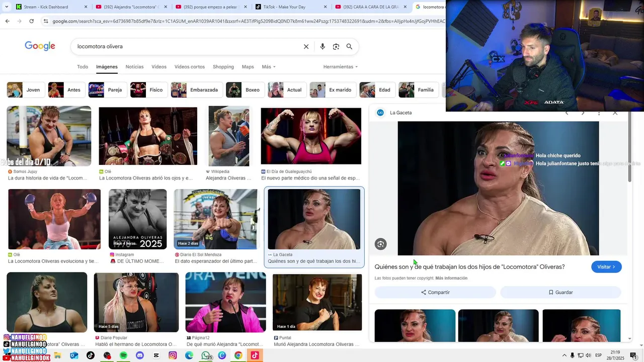Viewport: 644px width, 362px height.
Task: Start a voice search with the microphone icon
Action: click(x=323, y=47)
